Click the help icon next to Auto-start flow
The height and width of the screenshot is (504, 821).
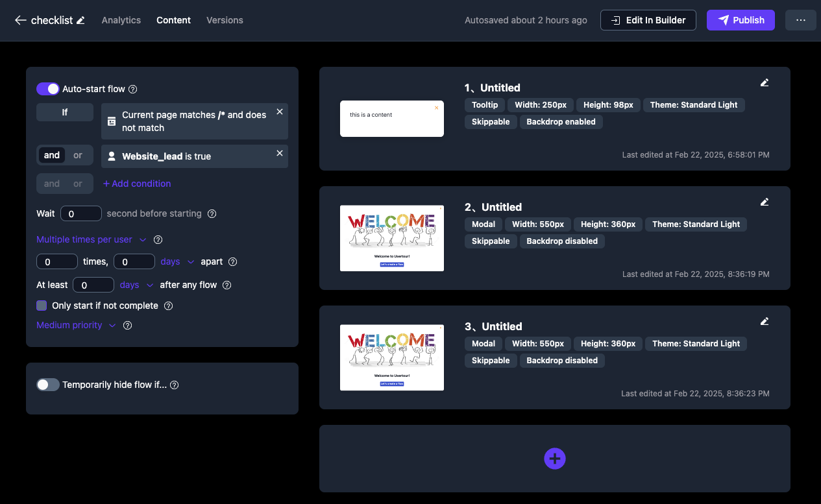pos(133,89)
